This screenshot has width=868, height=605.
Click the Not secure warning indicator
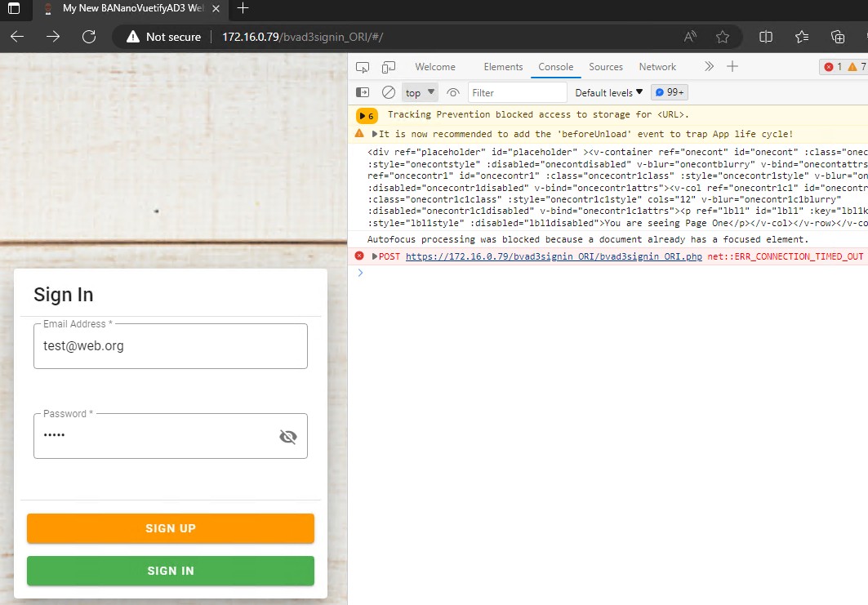pyautogui.click(x=164, y=37)
